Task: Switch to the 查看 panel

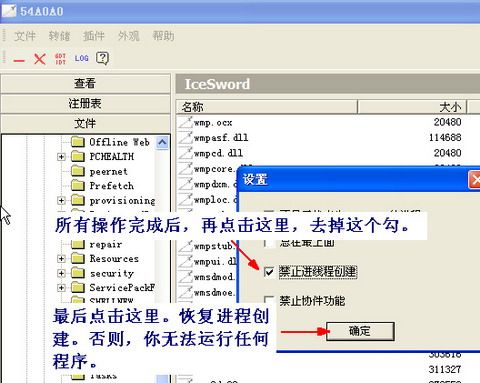Action: 85,83
